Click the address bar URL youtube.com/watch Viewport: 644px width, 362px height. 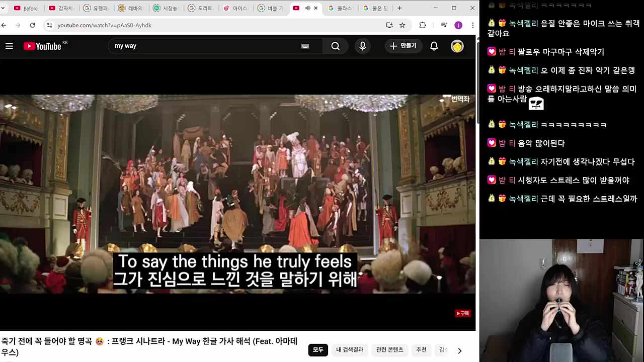tap(104, 25)
